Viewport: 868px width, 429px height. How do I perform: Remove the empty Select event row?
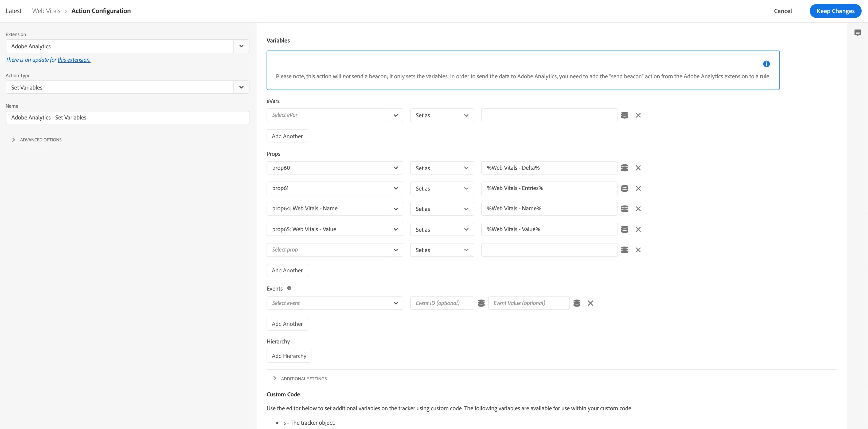(590, 303)
